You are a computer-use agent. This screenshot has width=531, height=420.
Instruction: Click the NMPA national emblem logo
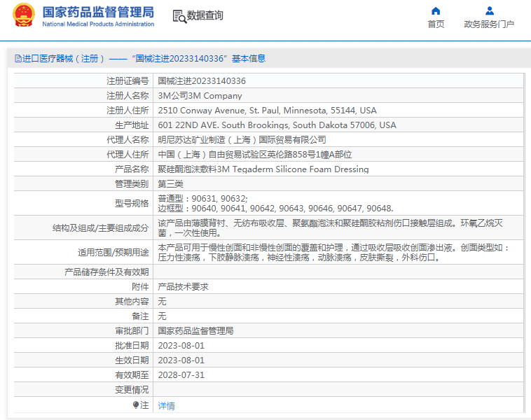[x=24, y=15]
